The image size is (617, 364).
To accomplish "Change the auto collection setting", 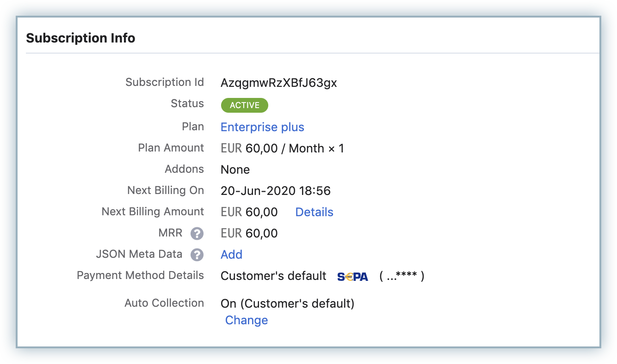I will tap(246, 320).
